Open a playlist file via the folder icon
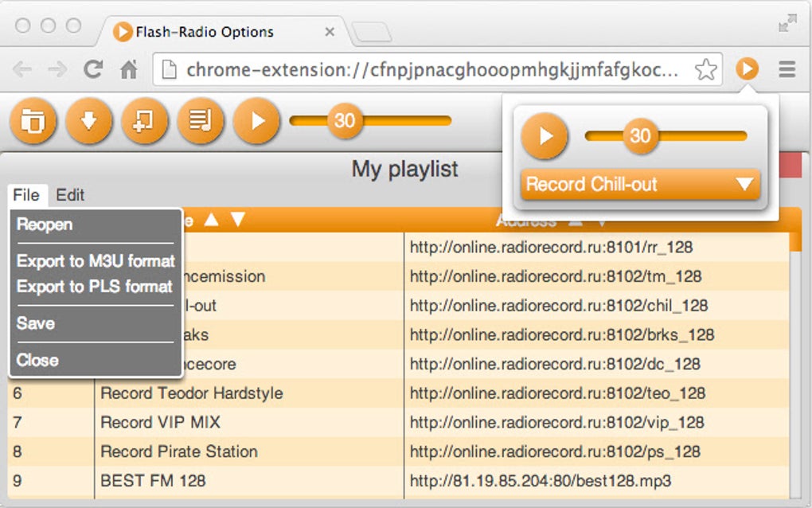812x508 pixels. [33, 121]
